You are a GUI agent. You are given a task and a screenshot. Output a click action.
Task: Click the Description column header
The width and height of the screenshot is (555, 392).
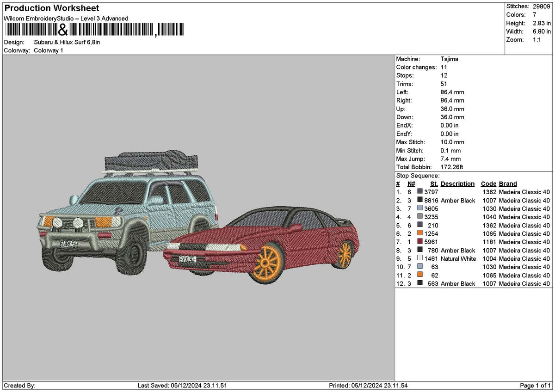tap(457, 184)
